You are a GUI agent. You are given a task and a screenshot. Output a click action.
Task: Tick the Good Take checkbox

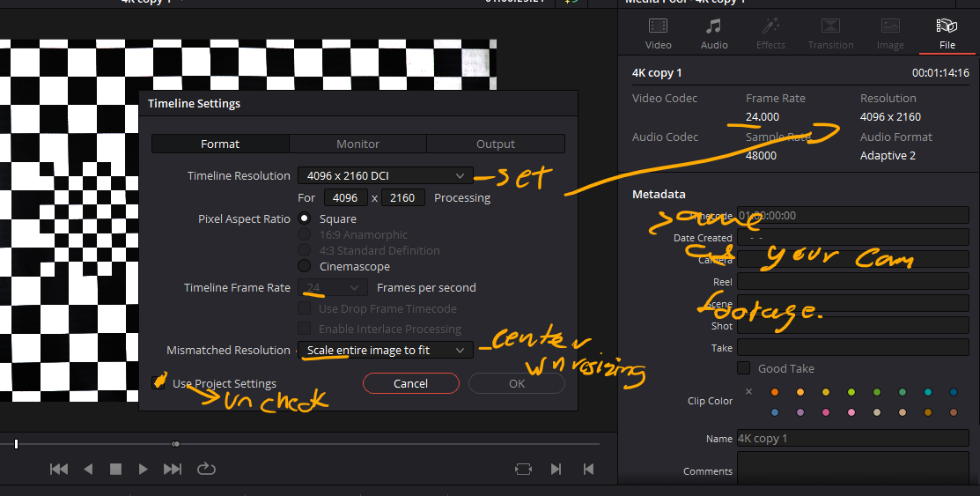click(744, 368)
